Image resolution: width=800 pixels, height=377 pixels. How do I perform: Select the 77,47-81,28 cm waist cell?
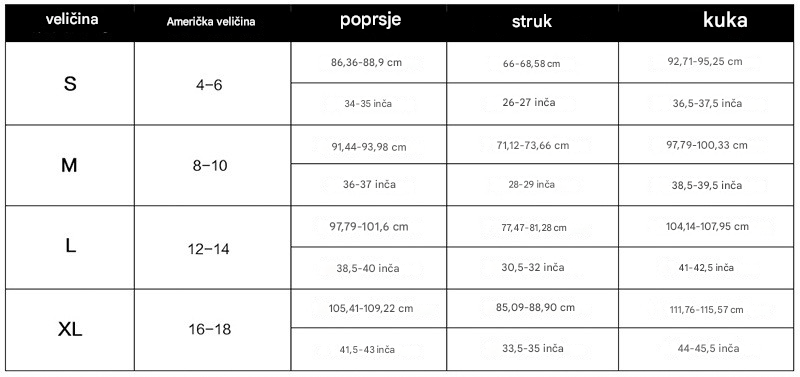(x=533, y=227)
